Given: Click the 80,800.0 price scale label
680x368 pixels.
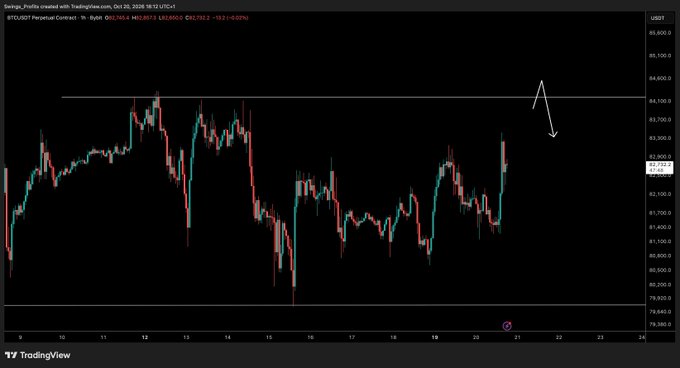Looking at the screenshot, I should point(660,256).
